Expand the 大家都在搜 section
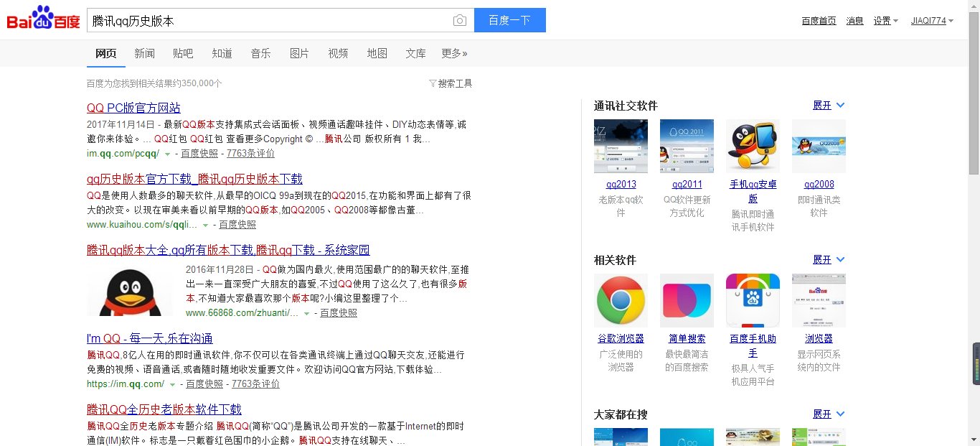The height and width of the screenshot is (446, 980). click(x=824, y=414)
